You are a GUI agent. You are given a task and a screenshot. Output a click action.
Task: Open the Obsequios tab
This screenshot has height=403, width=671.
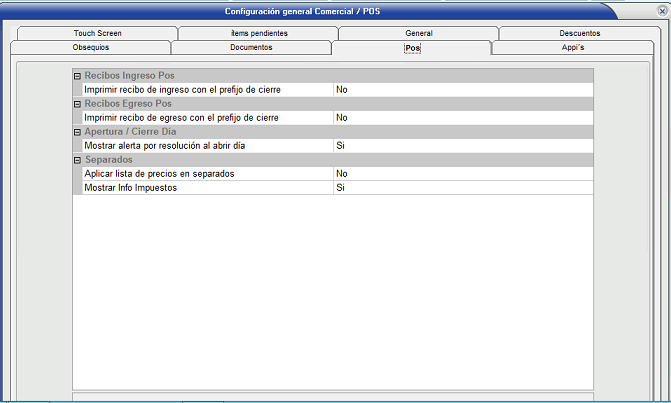pyautogui.click(x=91, y=47)
